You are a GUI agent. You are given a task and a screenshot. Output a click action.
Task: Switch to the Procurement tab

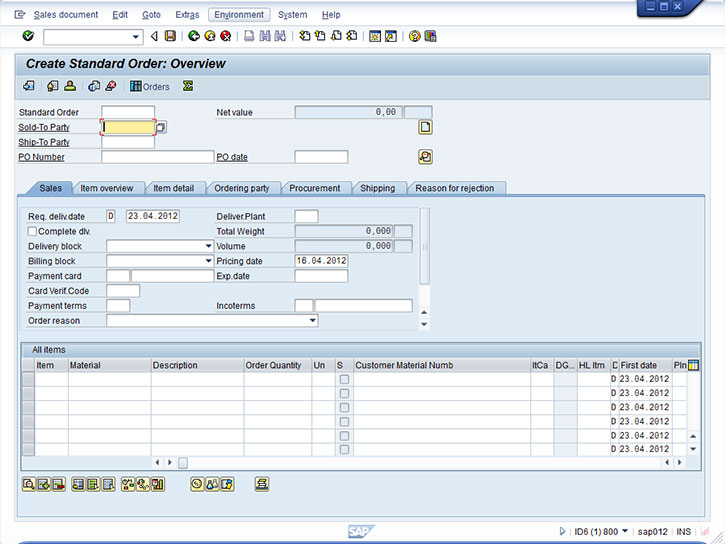tap(314, 188)
